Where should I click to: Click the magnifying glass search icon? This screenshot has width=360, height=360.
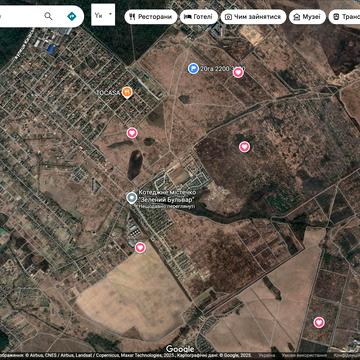pos(48,16)
